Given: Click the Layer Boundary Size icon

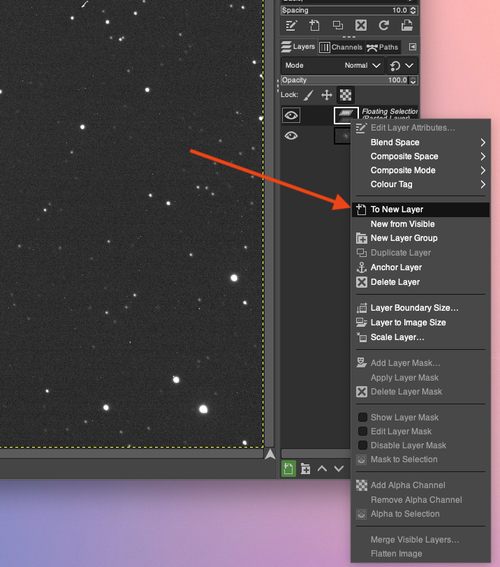Looking at the screenshot, I should pyautogui.click(x=362, y=308).
